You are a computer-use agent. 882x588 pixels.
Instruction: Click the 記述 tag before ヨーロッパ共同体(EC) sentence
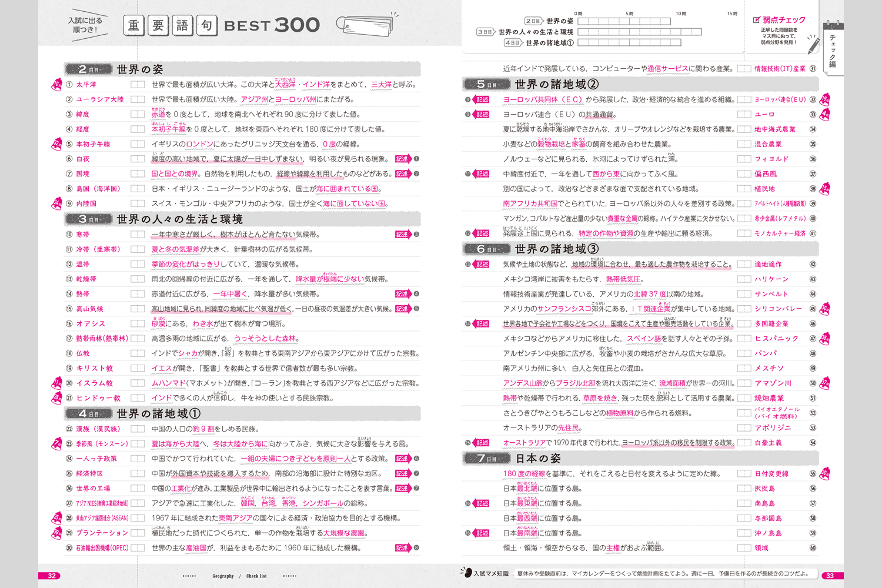[482, 99]
